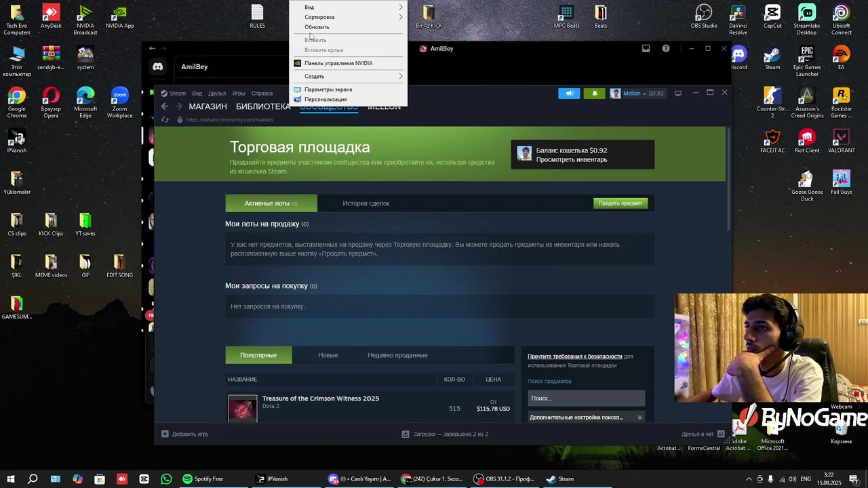Screen dimensions: 868x488
Task: Open NVIDIA App desktop icon
Action: [x=120, y=16]
